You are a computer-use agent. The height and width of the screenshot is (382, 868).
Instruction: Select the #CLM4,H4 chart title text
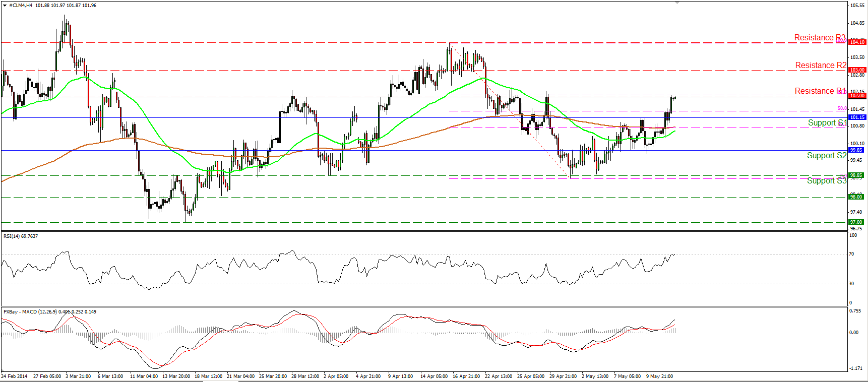(x=21, y=5)
